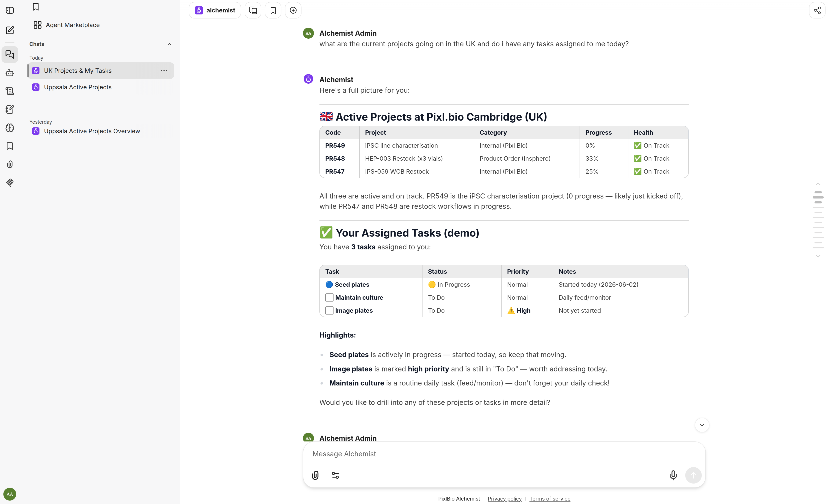Bookmark this chat from top bar
The width and height of the screenshot is (828, 504).
273,10
